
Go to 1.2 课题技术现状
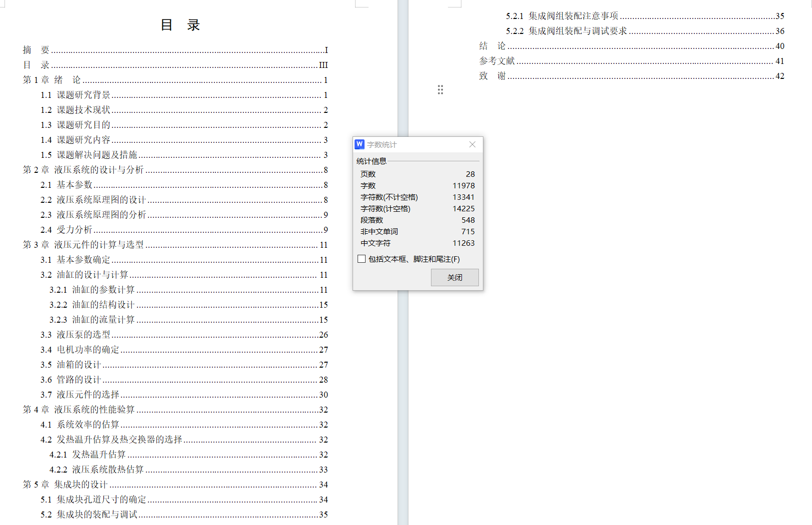[x=184, y=110]
